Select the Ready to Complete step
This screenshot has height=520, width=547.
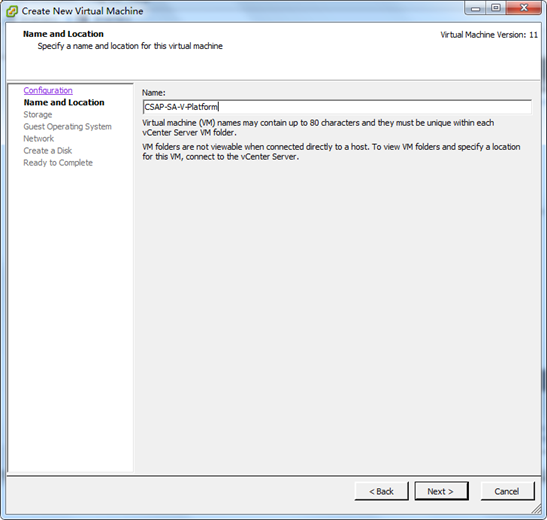point(58,163)
